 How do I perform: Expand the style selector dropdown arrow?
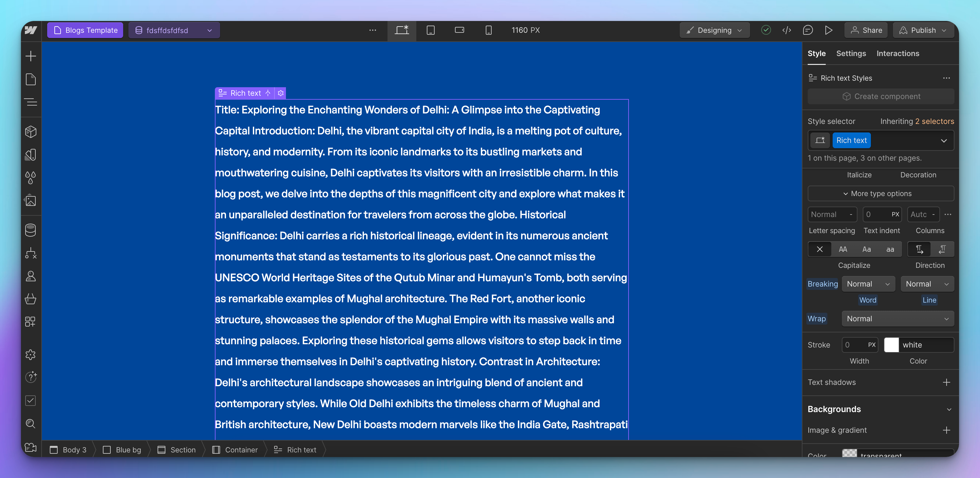pos(943,141)
